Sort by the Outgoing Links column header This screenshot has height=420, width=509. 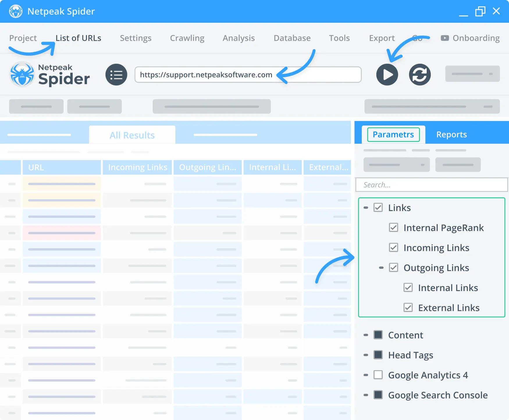tap(207, 167)
